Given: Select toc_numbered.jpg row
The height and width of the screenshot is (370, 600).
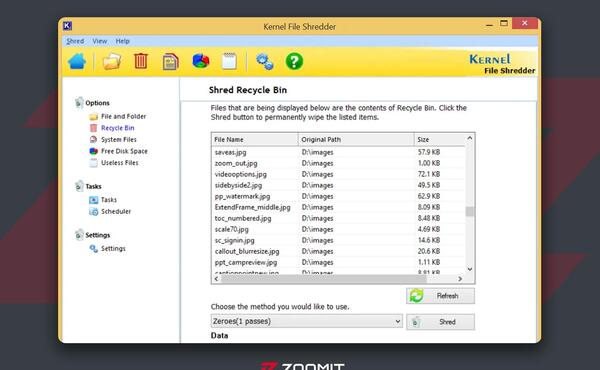Looking at the screenshot, I should click(x=339, y=218).
